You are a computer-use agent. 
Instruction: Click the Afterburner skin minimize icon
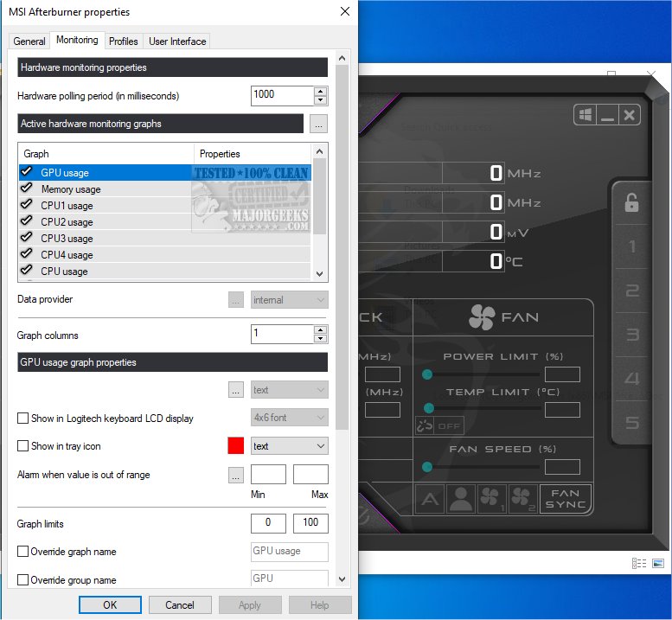pos(607,115)
